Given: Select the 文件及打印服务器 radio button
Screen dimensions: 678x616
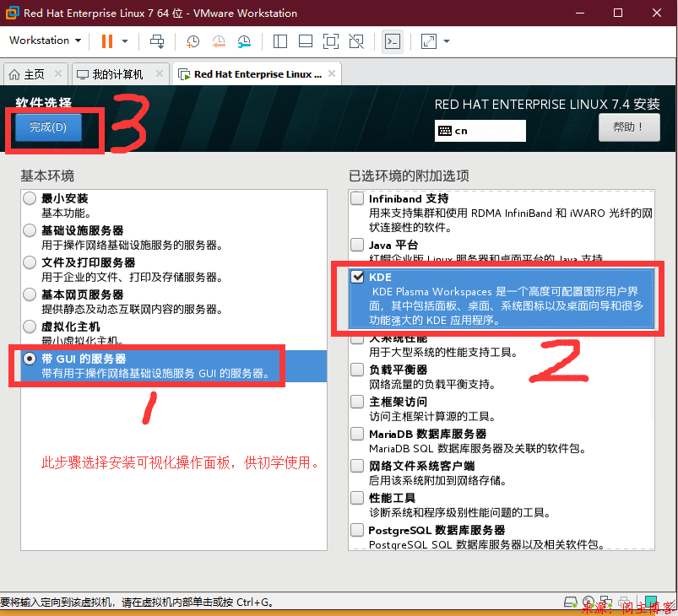Looking at the screenshot, I should (30, 262).
